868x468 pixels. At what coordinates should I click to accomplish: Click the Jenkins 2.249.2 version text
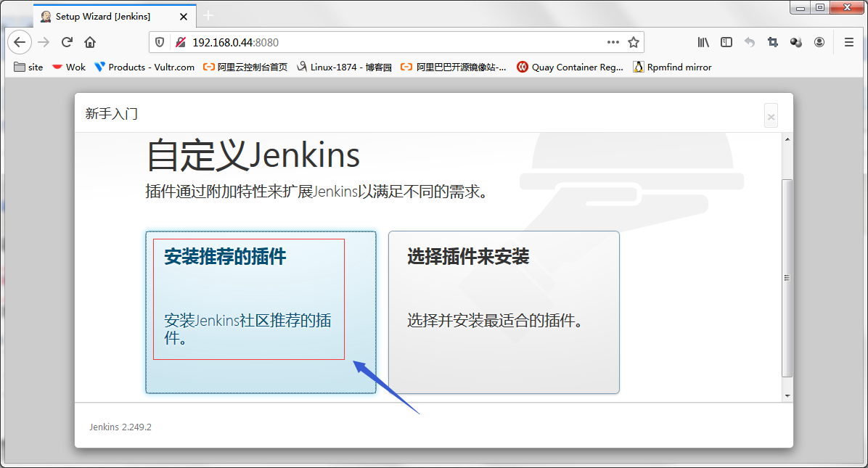(120, 427)
